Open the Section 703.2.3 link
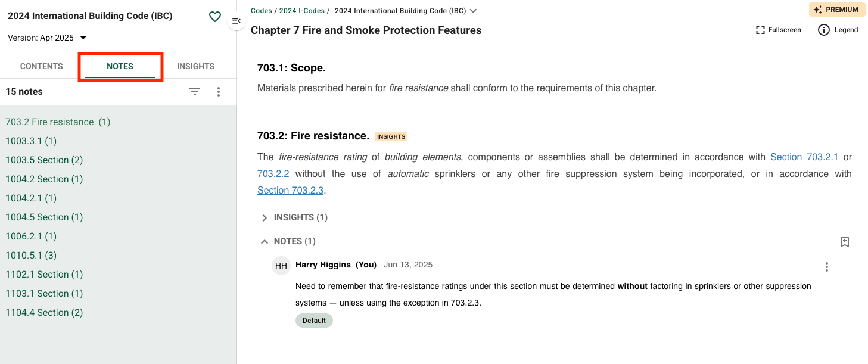 (291, 191)
